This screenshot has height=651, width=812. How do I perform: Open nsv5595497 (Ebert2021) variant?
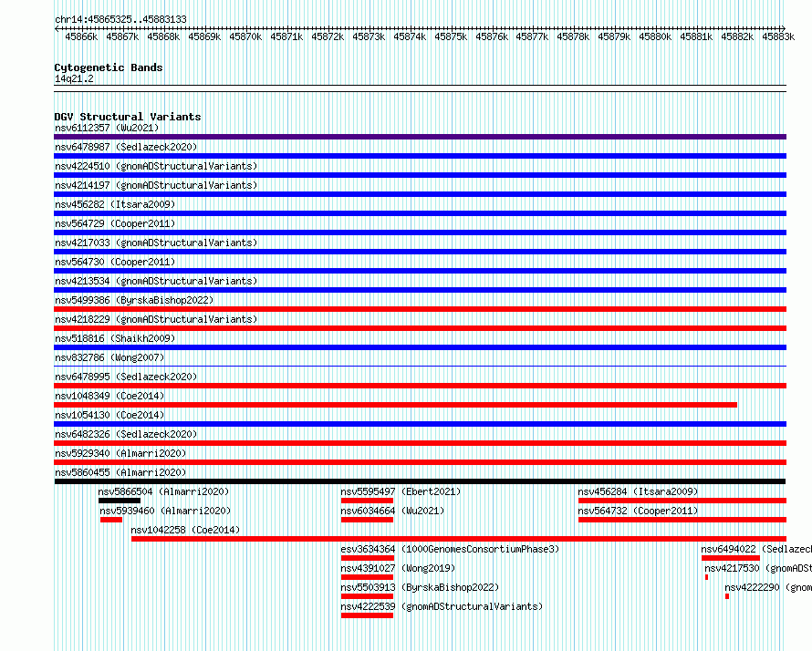(x=401, y=491)
